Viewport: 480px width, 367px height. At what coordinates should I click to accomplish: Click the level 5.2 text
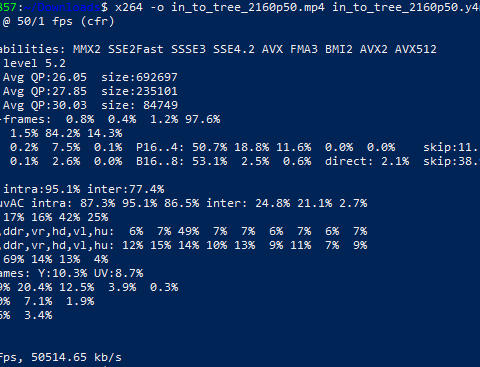(34, 63)
